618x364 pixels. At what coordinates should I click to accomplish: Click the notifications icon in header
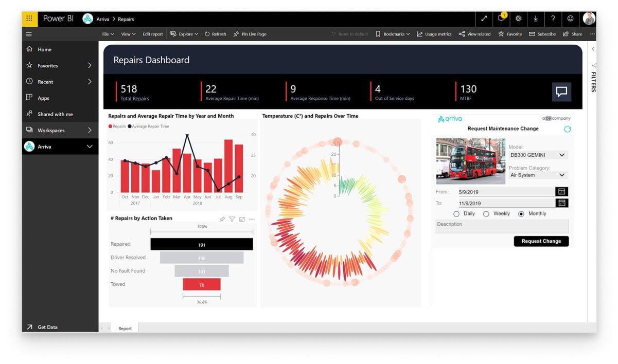(501, 19)
